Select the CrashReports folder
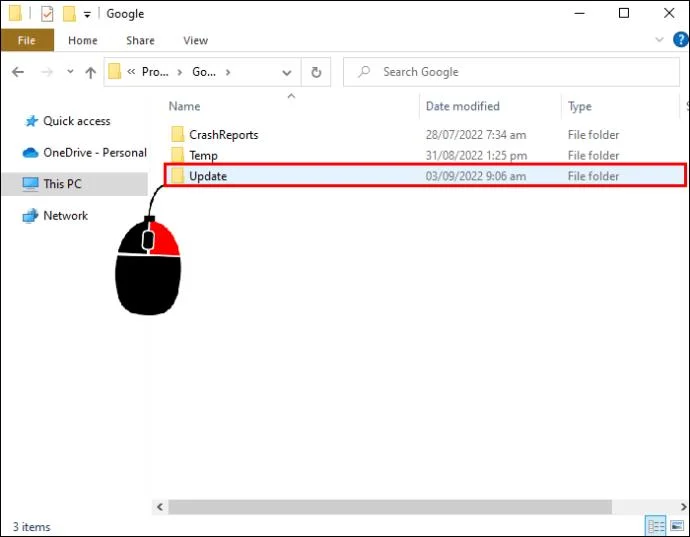The width and height of the screenshot is (690, 537). pos(224,135)
